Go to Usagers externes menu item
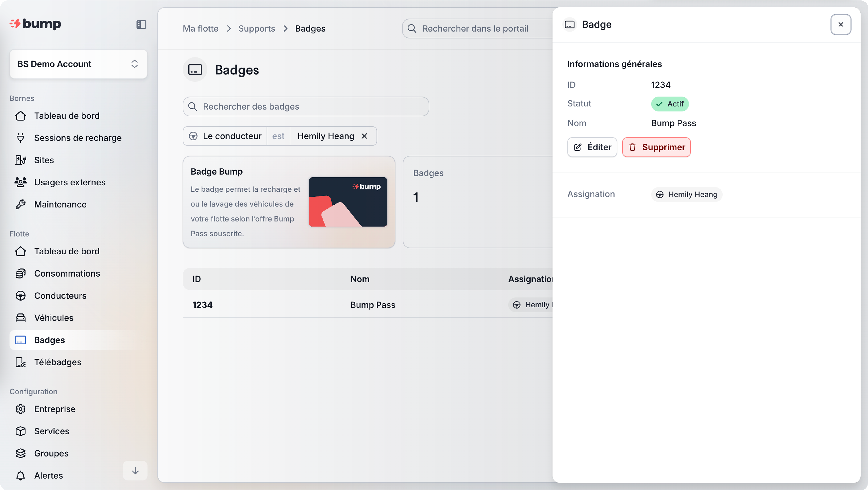The height and width of the screenshot is (490, 868). point(70,182)
